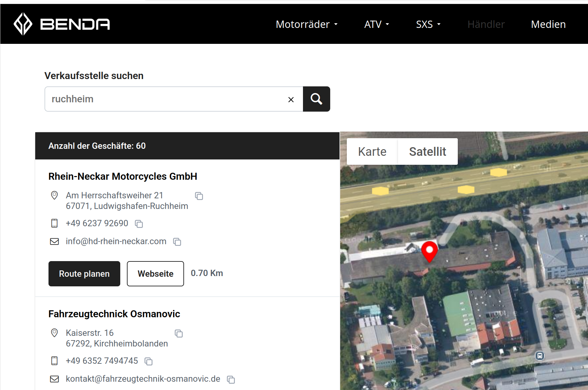Clear the search field with X
This screenshot has width=588, height=390.
[291, 100]
